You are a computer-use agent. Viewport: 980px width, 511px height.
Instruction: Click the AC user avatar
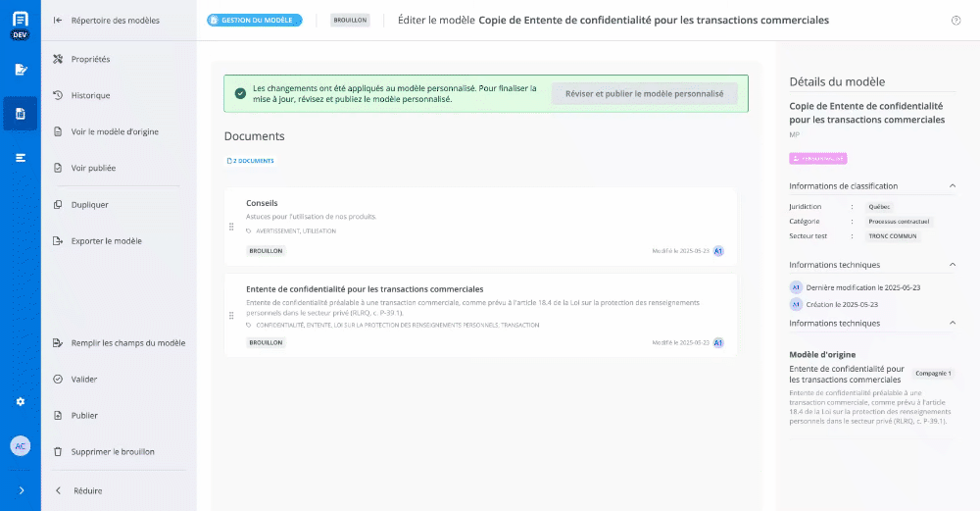pyautogui.click(x=21, y=445)
